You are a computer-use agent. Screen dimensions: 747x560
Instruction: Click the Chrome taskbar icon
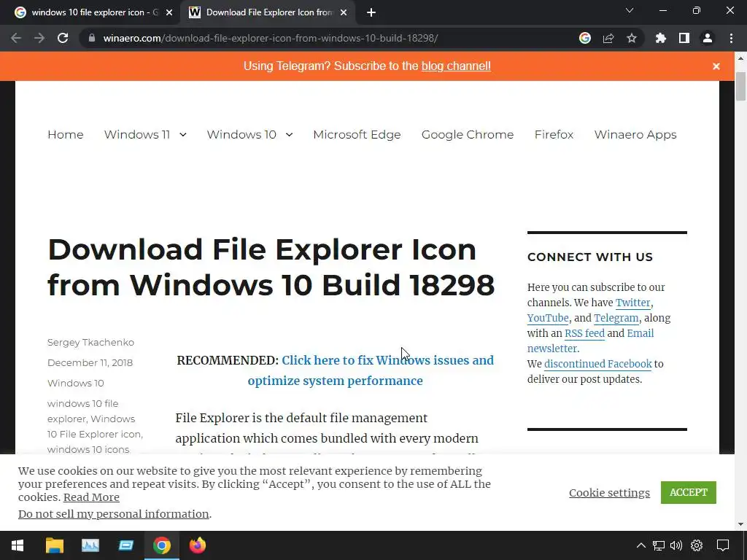point(161,545)
